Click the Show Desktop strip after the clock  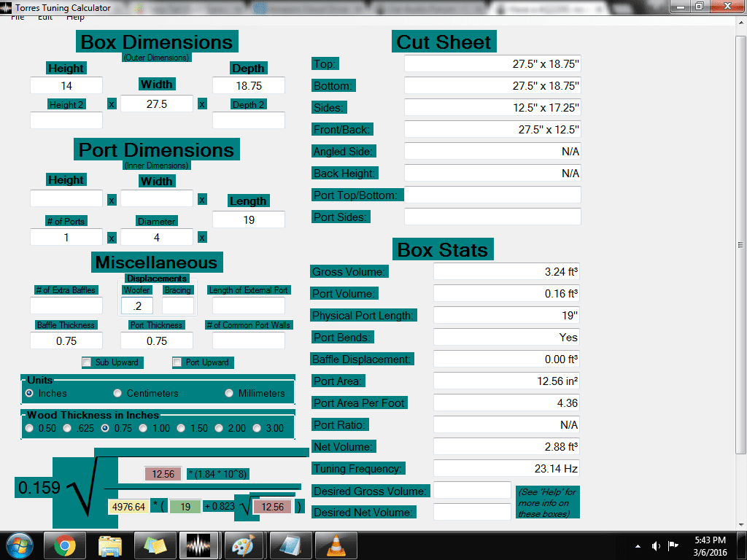click(742, 545)
